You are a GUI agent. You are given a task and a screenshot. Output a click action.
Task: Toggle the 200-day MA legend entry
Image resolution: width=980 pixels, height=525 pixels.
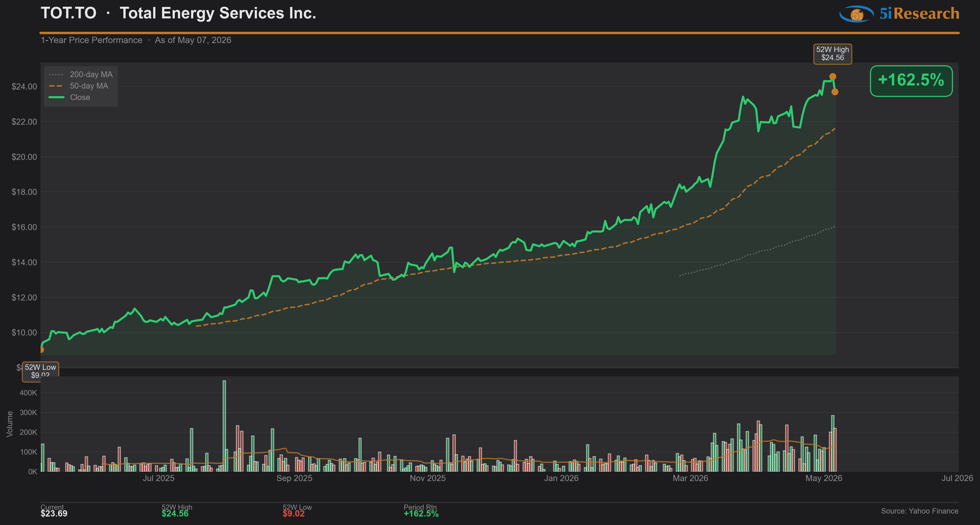(81, 74)
